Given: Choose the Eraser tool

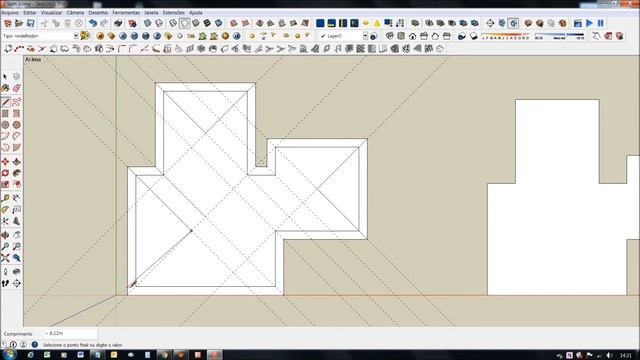Looking at the screenshot, I should tap(16, 88).
